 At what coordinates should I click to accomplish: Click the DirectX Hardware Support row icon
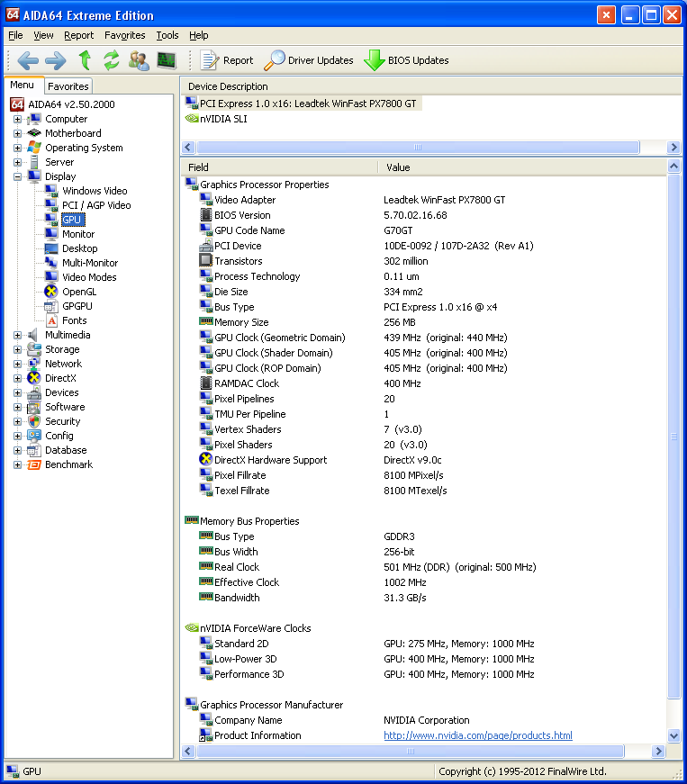[205, 459]
